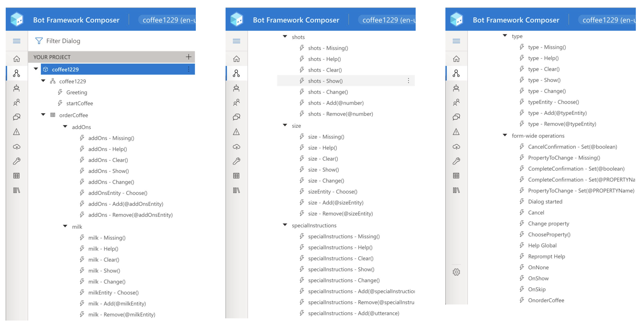
Task: Open the Publish page (cloud icon)
Action: (17, 147)
